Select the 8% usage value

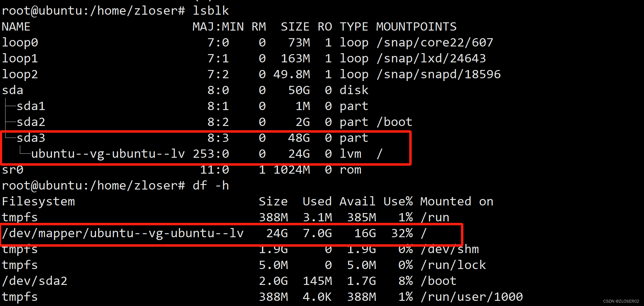(406, 281)
